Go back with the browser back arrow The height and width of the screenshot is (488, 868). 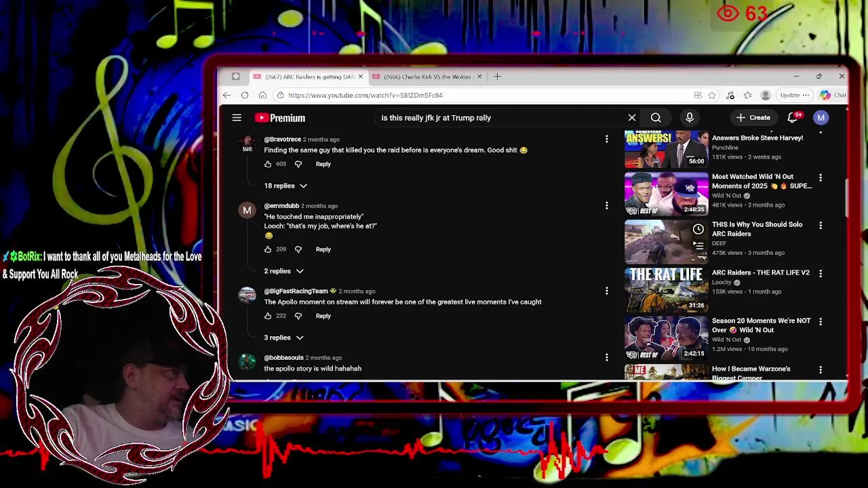pyautogui.click(x=227, y=95)
